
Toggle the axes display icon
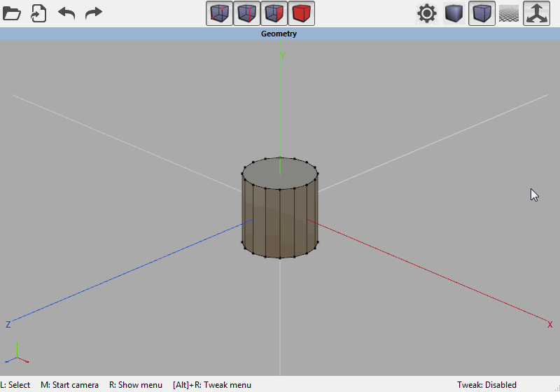(x=536, y=13)
